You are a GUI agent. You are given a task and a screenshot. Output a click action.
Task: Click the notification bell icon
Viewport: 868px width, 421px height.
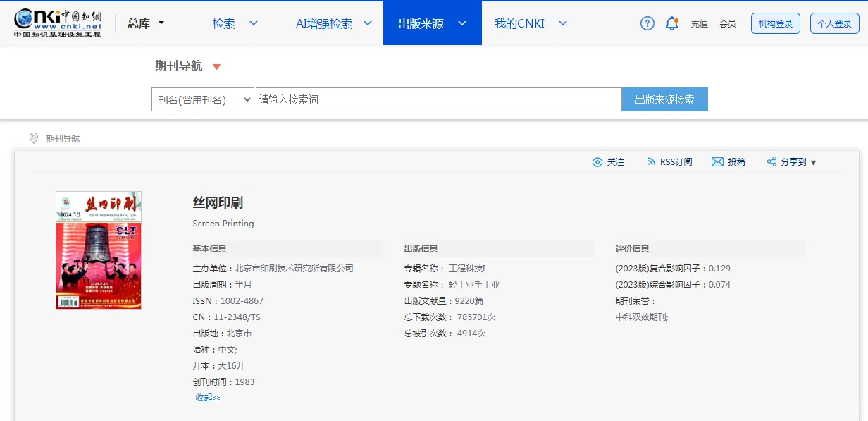coord(671,23)
